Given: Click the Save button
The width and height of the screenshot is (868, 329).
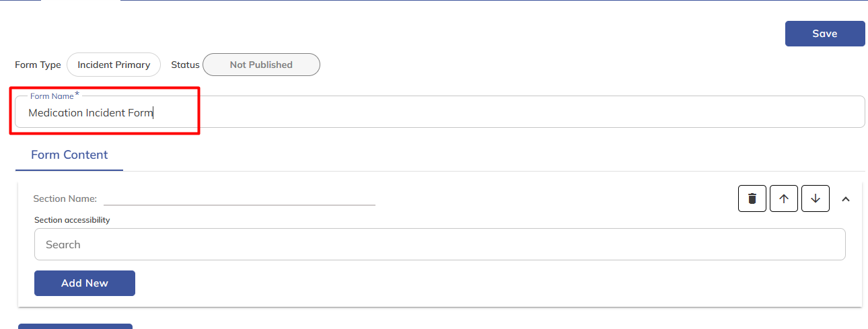Looking at the screenshot, I should (x=825, y=34).
